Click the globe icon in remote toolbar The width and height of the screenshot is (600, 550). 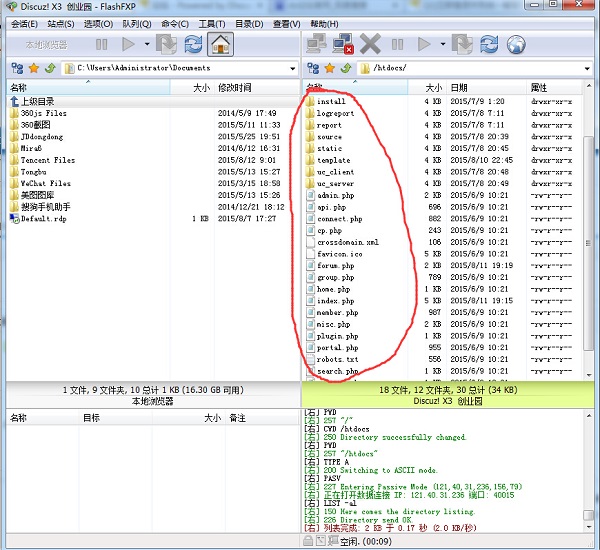[x=516, y=44]
